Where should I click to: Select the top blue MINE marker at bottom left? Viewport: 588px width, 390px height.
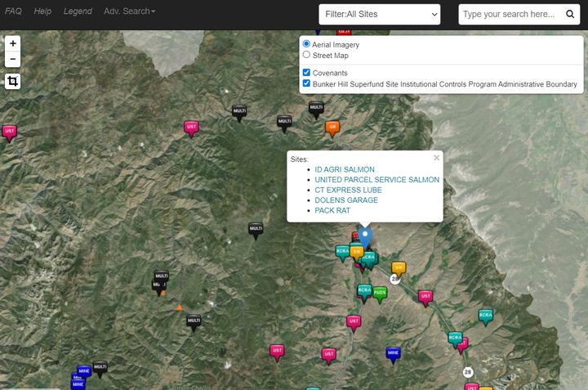pyautogui.click(x=84, y=372)
